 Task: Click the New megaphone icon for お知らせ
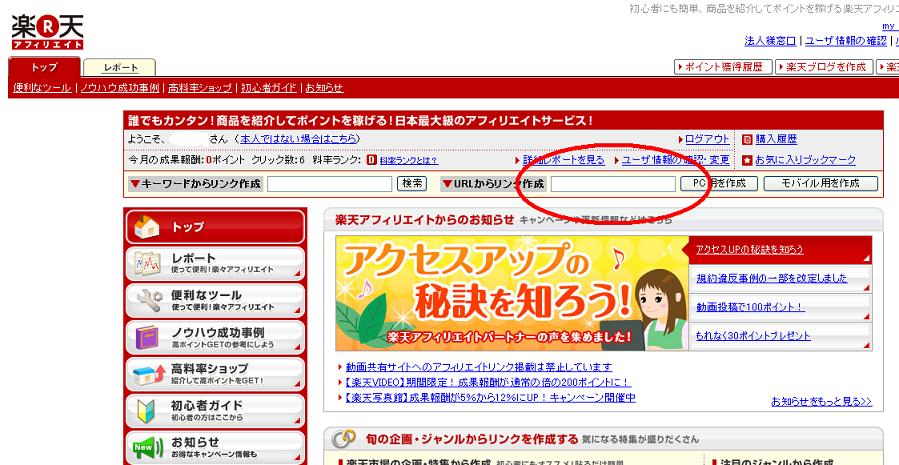tap(147, 447)
